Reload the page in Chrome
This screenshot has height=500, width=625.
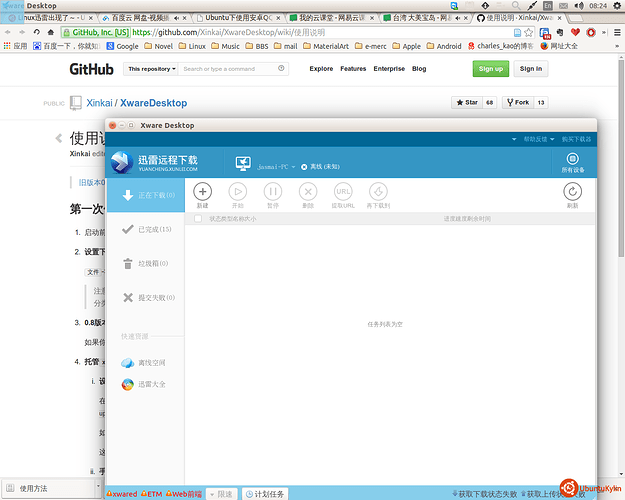point(37,32)
